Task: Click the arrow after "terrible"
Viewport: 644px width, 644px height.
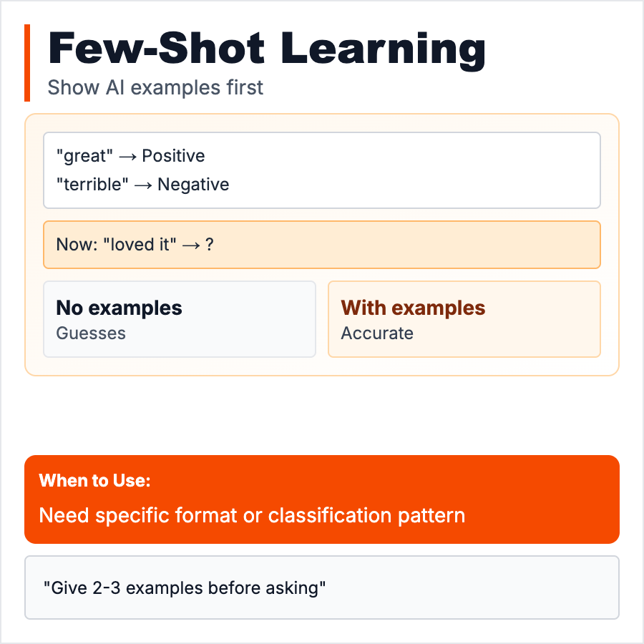Action: [143, 185]
